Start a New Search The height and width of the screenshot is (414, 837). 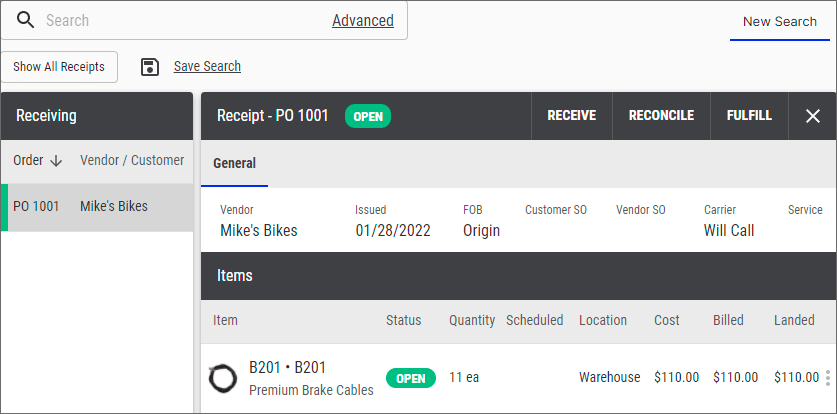(x=779, y=21)
